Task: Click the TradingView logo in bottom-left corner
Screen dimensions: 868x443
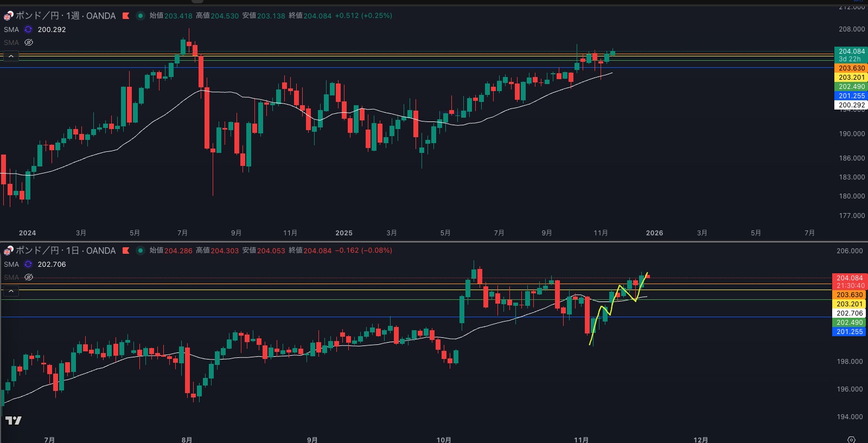Action: coord(14,420)
